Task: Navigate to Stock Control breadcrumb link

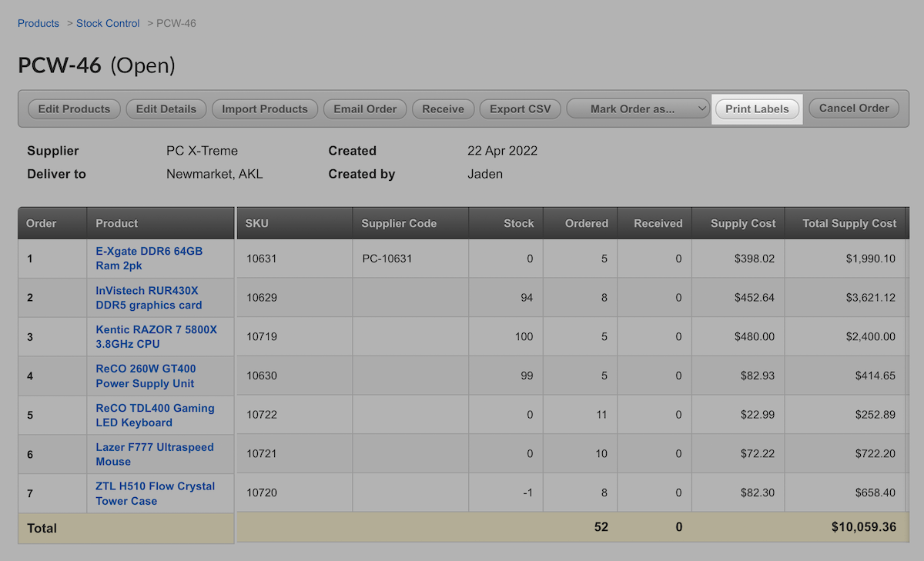Action: pos(108,23)
